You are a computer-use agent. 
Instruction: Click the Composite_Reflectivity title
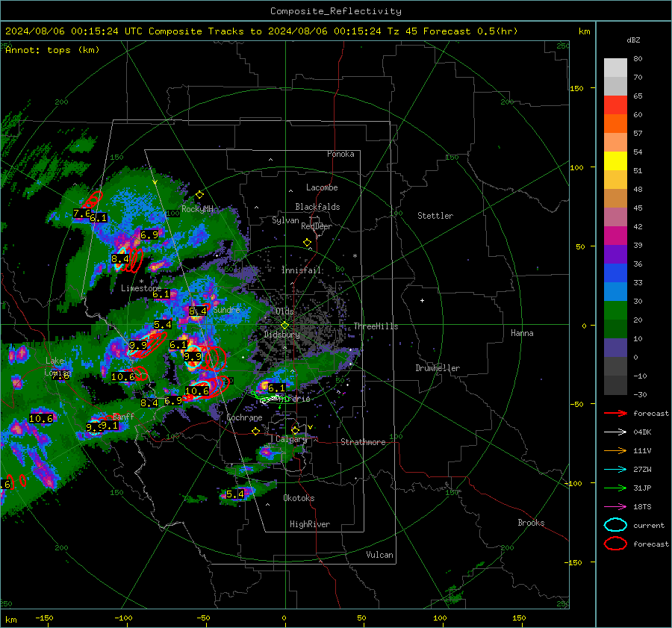[x=336, y=11]
